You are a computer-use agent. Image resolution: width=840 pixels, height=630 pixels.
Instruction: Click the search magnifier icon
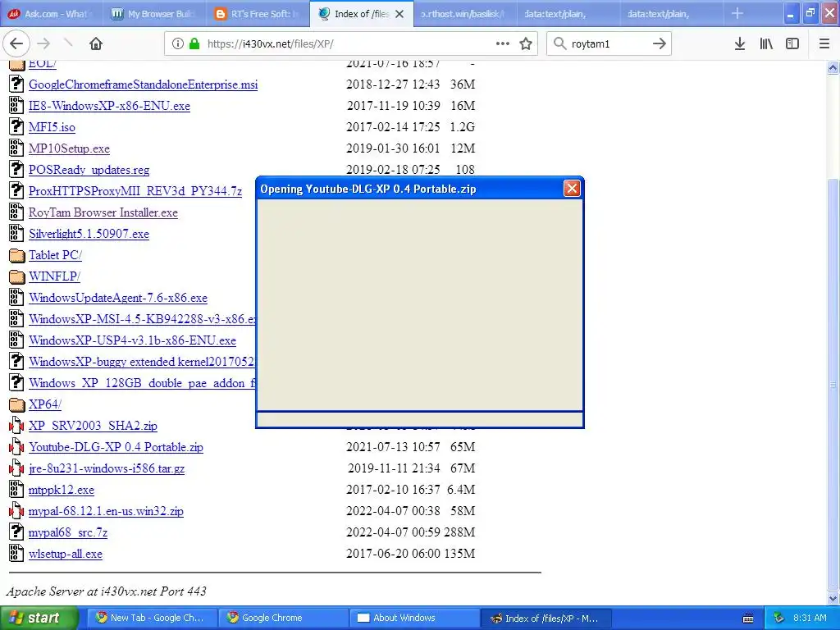pos(559,43)
